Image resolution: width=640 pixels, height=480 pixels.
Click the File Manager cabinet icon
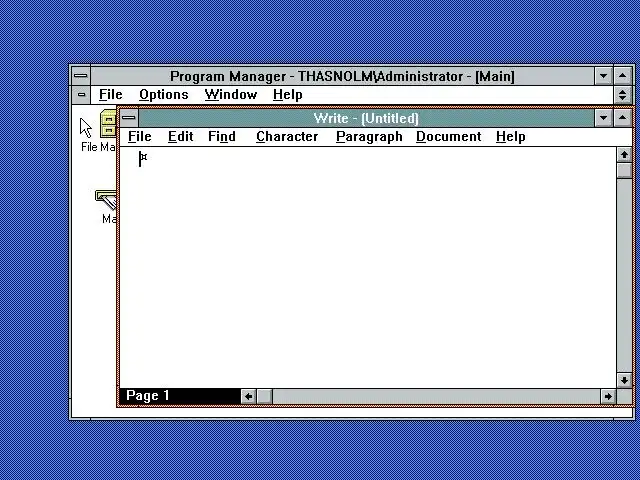(x=108, y=124)
